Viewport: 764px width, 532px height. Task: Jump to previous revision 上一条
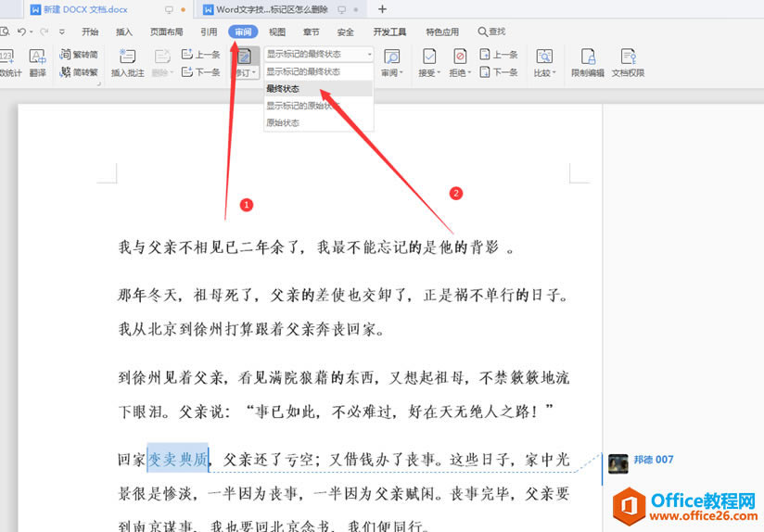(x=499, y=55)
